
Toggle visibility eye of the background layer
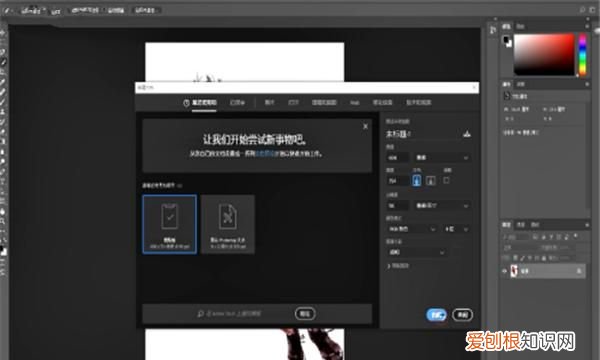click(505, 271)
